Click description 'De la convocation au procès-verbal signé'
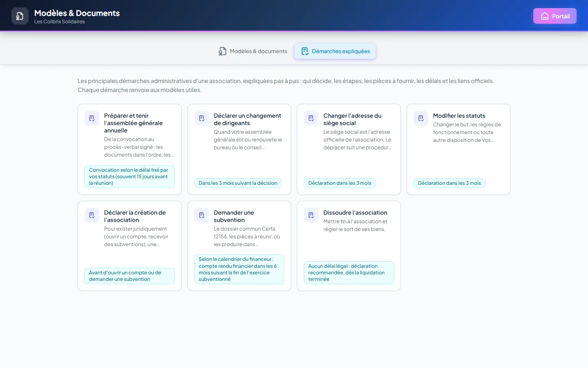 point(139,147)
